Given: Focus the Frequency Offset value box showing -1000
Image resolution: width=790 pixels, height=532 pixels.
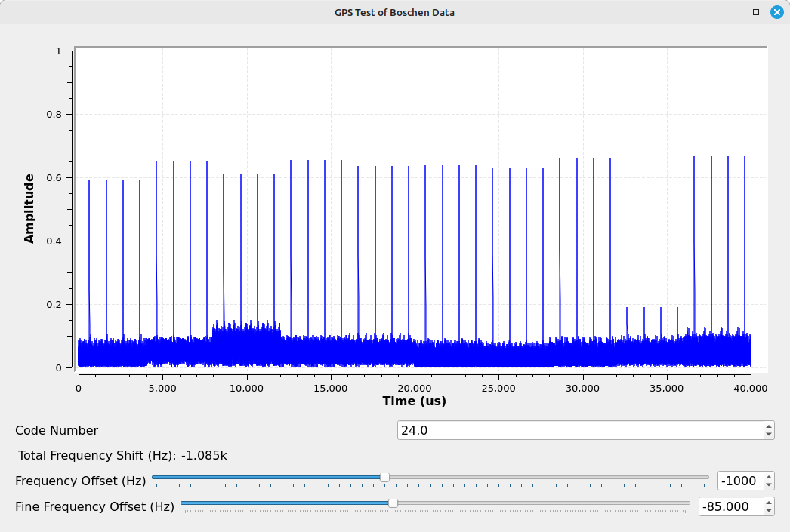Looking at the screenshot, I should point(739,481).
